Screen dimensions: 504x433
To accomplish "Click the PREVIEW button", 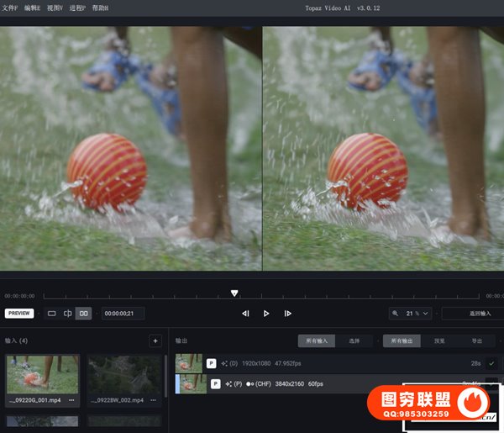I will pos(19,314).
